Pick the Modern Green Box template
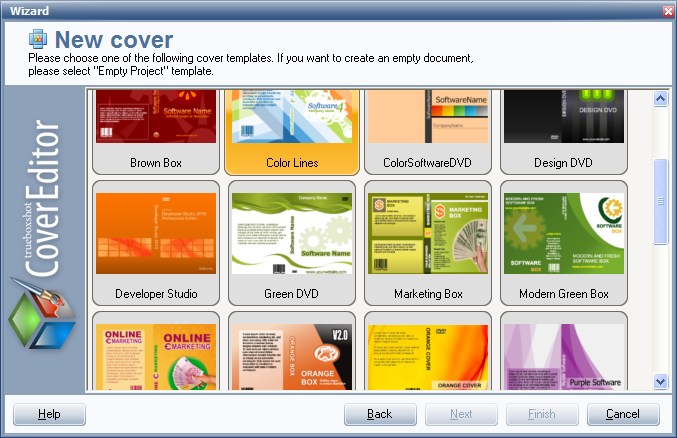This screenshot has height=438, width=677. [564, 243]
